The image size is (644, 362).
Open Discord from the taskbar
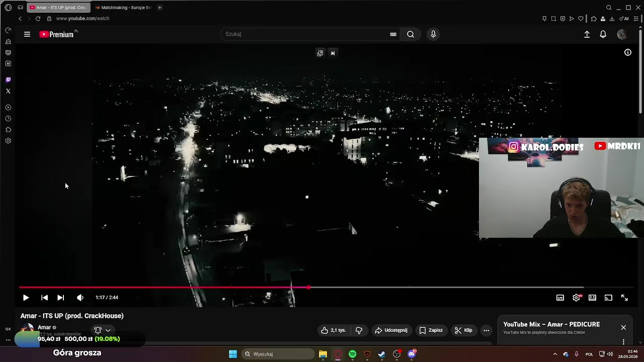click(x=412, y=354)
